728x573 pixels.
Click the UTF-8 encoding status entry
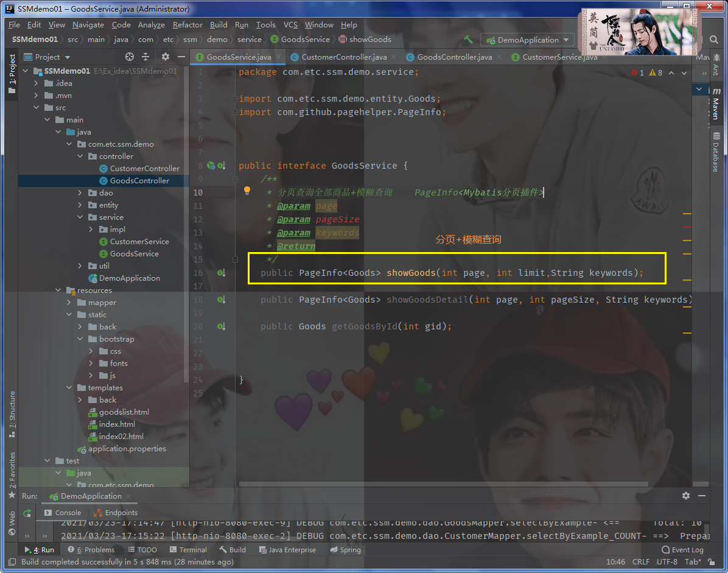[x=667, y=562]
